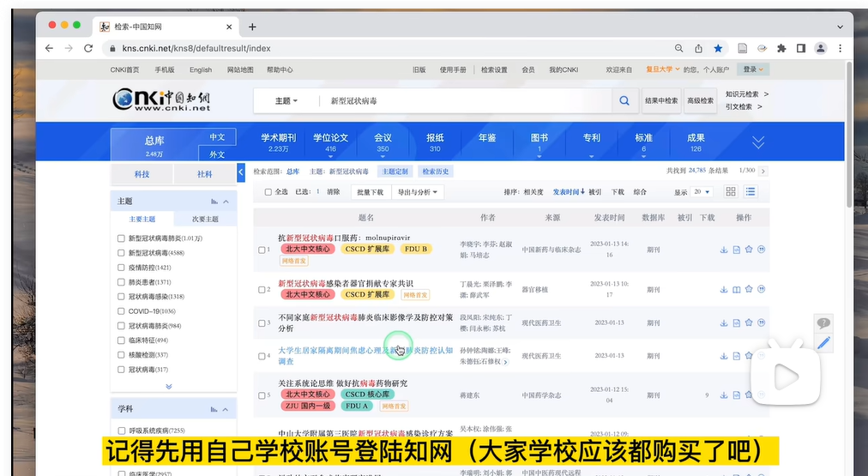Screen dimensions: 868x476
Task: Play the video overlay button
Action: [785, 377]
